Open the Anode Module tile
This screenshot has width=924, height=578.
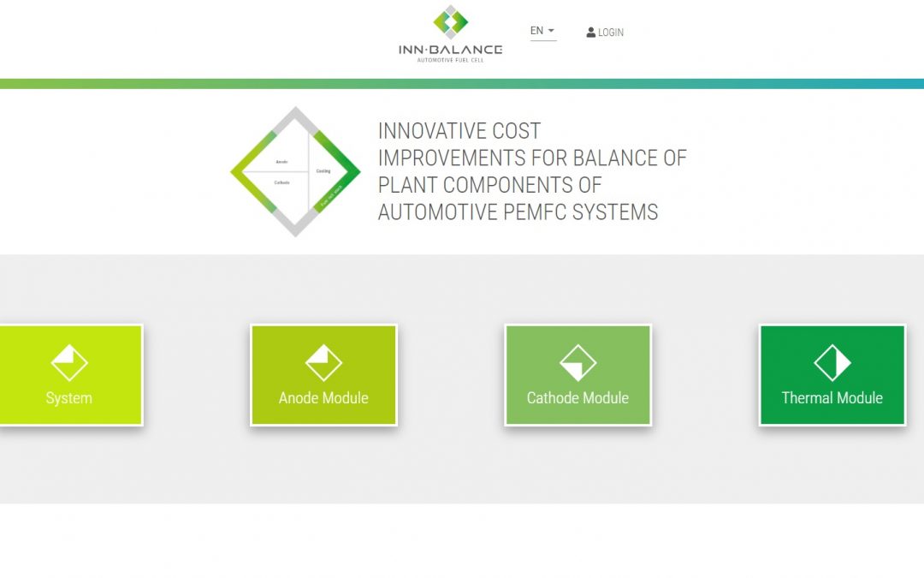323,375
